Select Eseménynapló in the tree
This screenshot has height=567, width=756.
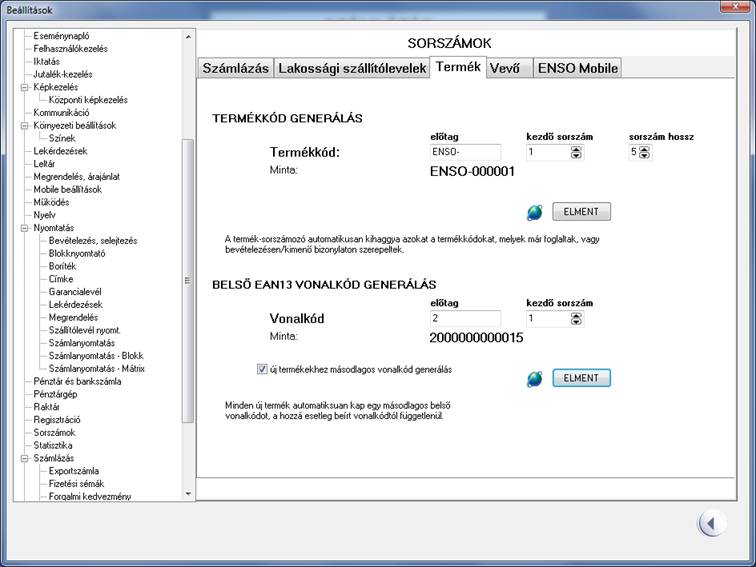coord(61,36)
